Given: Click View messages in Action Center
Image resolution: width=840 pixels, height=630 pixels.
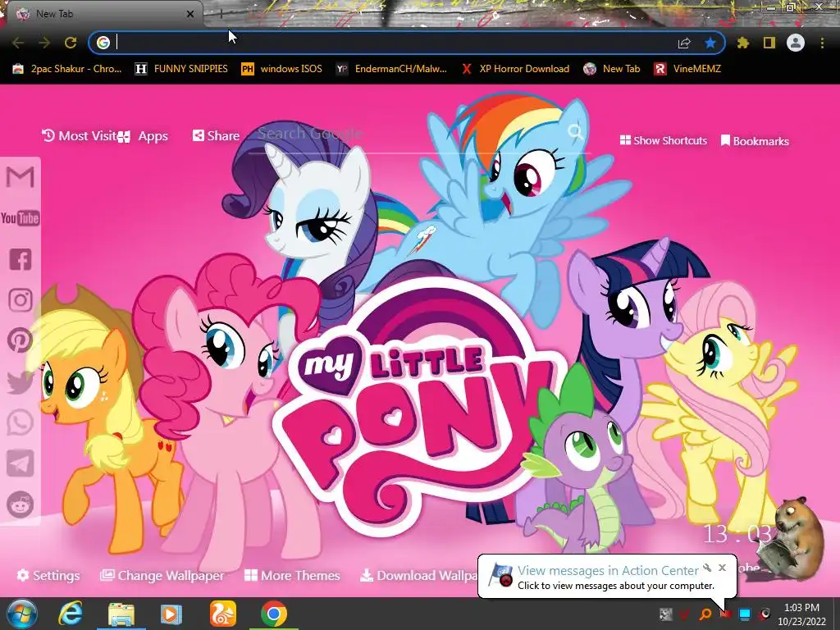Looking at the screenshot, I should pyautogui.click(x=608, y=571).
